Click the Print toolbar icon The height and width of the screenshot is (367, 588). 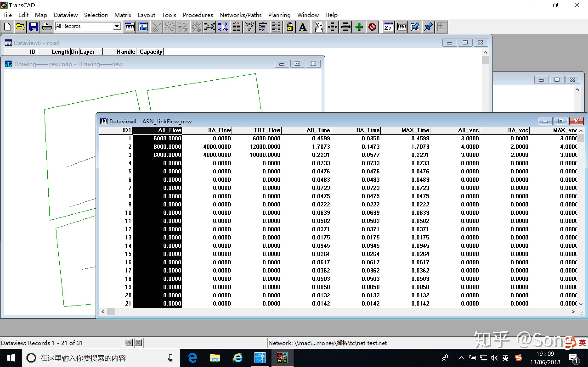click(47, 27)
